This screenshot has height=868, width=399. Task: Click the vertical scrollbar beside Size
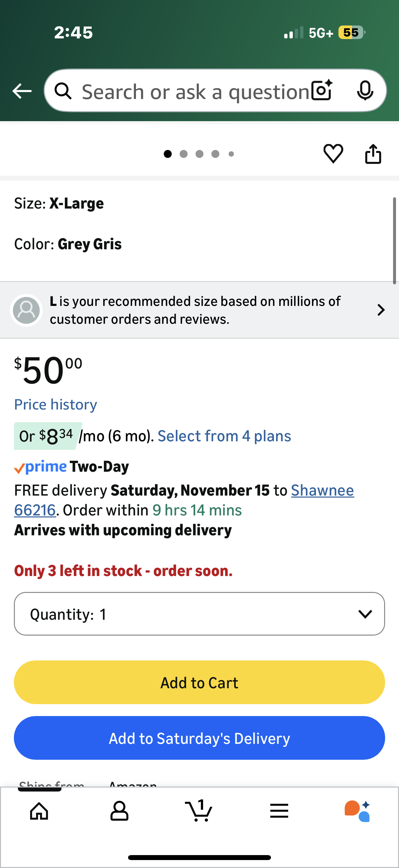click(x=394, y=241)
